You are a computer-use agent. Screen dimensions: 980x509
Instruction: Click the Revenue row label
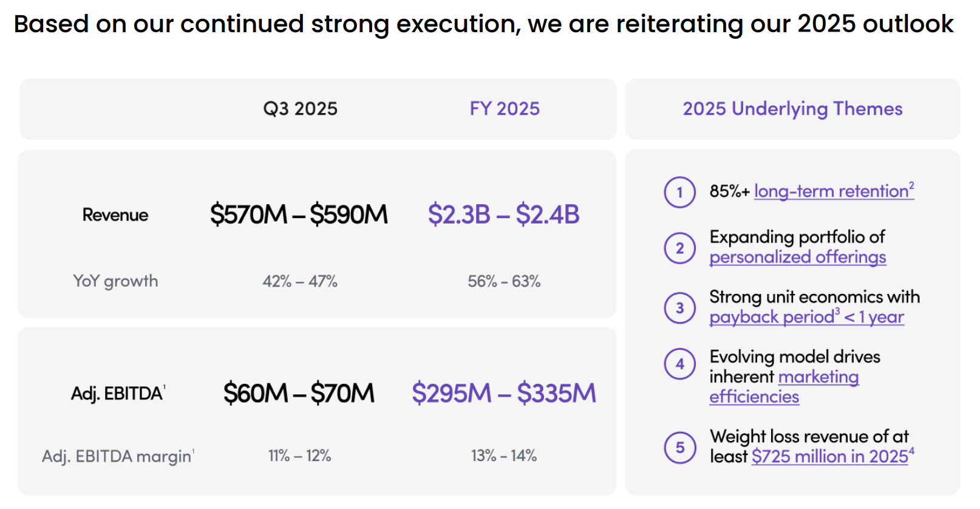(x=115, y=215)
